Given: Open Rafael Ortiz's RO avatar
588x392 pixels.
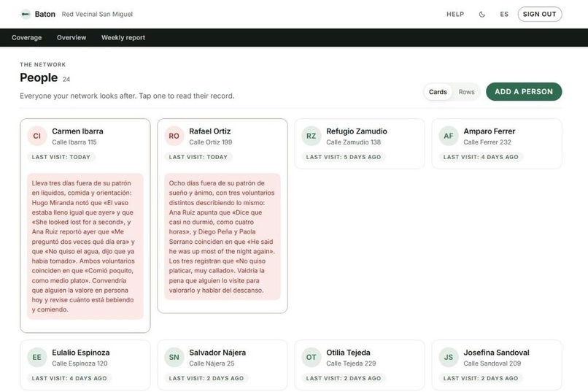Looking at the screenshot, I should pos(174,136).
